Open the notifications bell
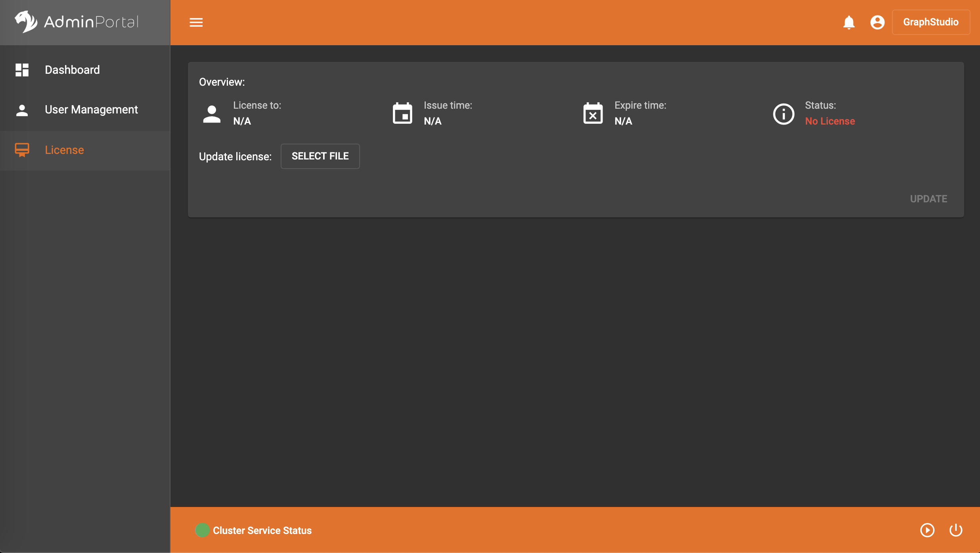This screenshot has height=553, width=980. (849, 22)
